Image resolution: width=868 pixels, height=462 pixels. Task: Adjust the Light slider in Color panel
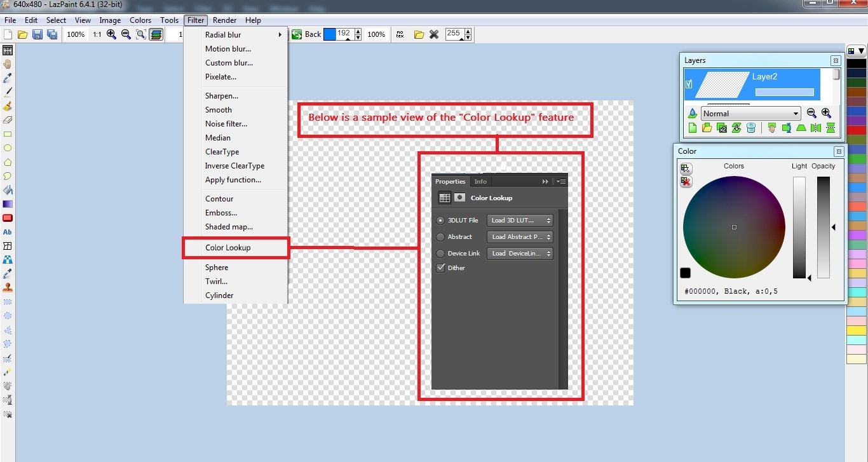[799, 228]
